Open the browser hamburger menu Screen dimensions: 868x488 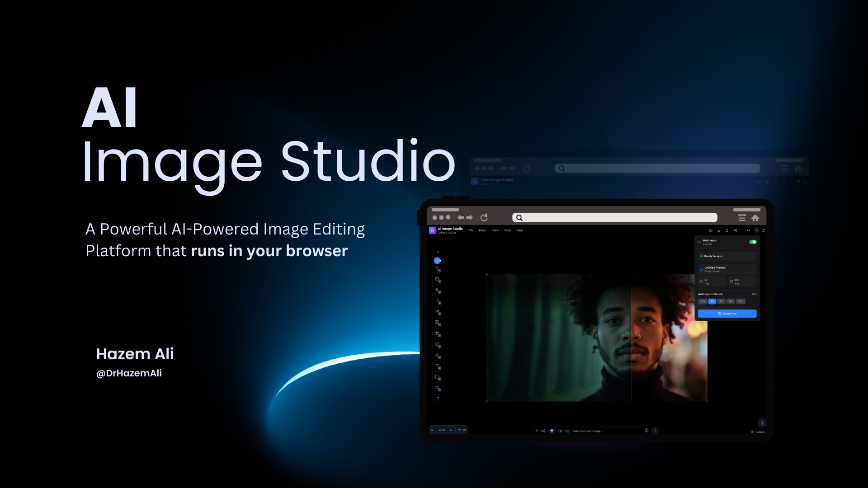point(742,218)
